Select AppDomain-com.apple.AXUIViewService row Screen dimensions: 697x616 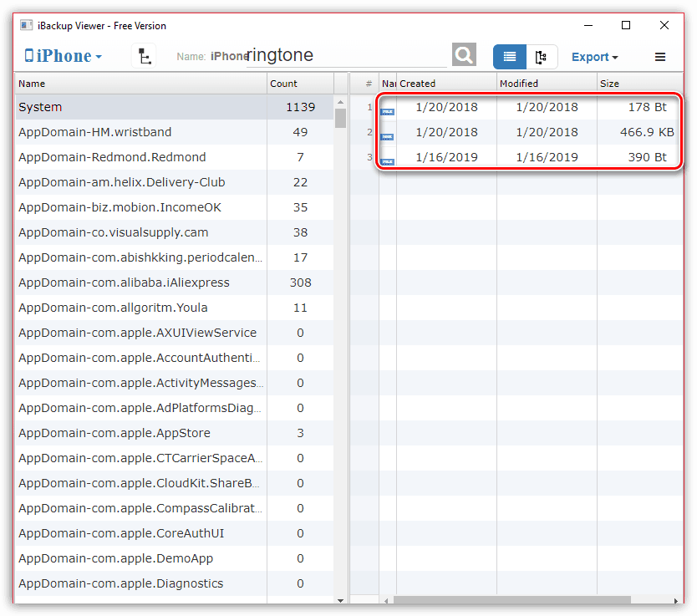pos(174,333)
